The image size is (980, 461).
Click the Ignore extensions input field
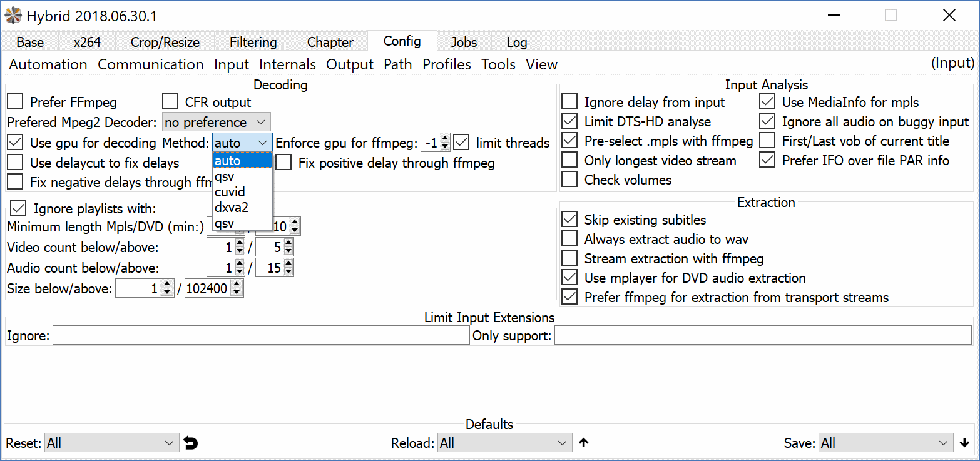pos(261,336)
